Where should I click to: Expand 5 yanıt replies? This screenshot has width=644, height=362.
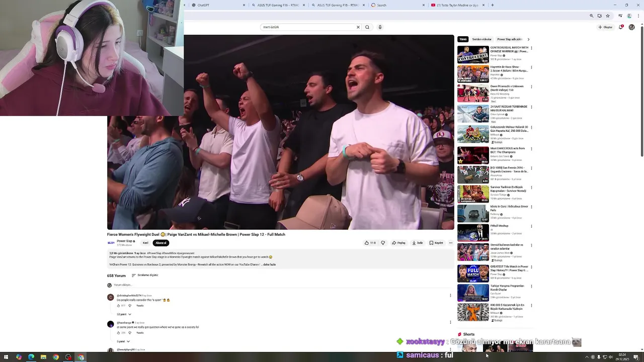point(123,341)
